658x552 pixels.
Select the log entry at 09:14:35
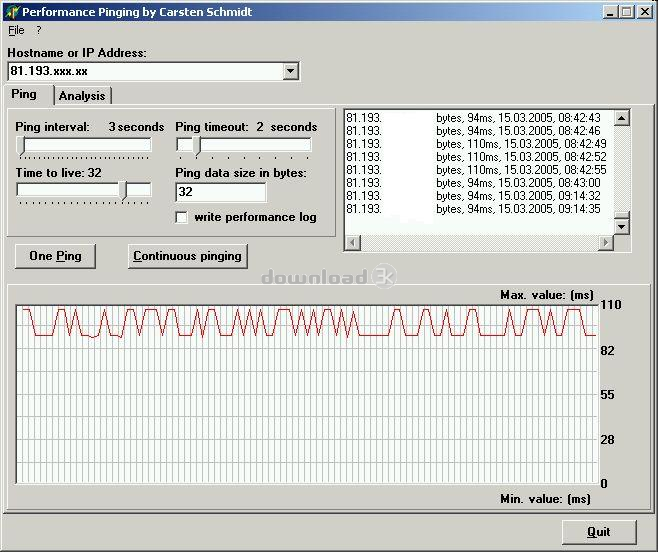[473, 209]
